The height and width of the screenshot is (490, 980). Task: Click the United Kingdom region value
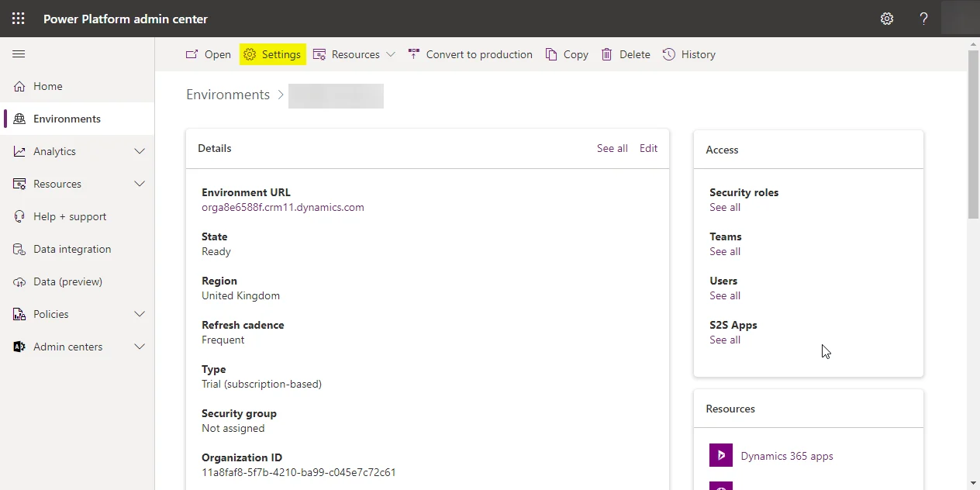240,295
